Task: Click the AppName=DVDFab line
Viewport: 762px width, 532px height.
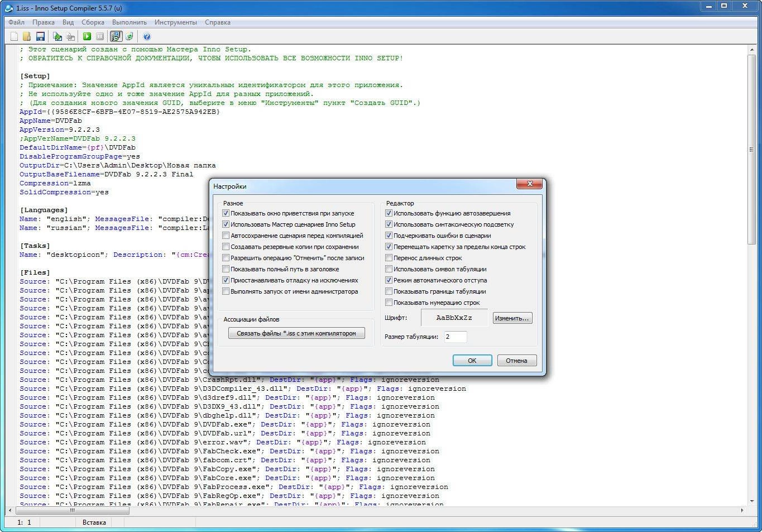Action: coord(51,121)
